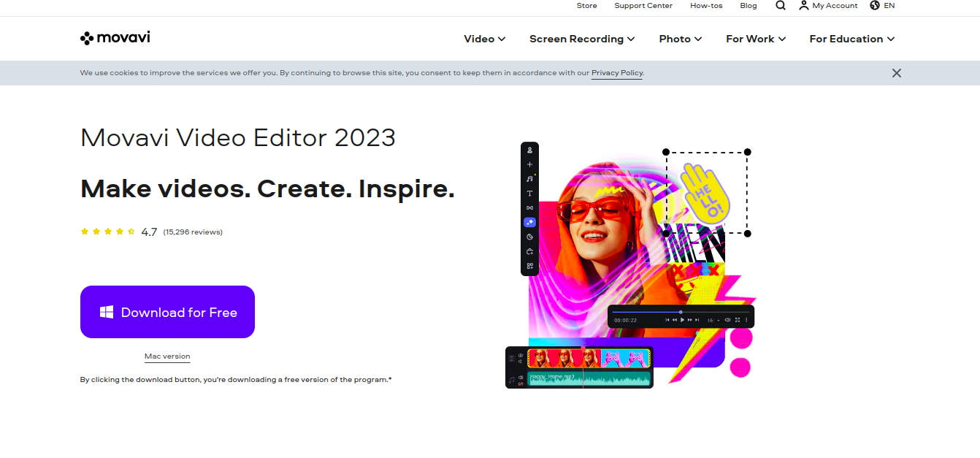980x458 pixels.
Task: Read the Privacy Policy
Action: coord(617,73)
